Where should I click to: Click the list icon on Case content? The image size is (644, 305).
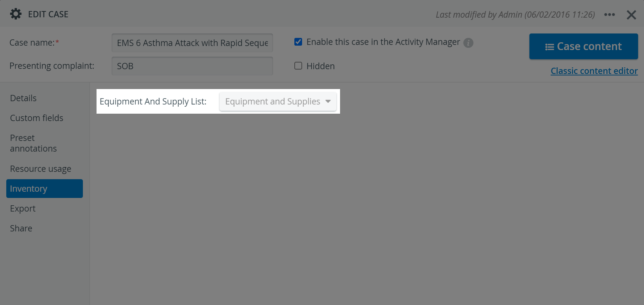(550, 47)
